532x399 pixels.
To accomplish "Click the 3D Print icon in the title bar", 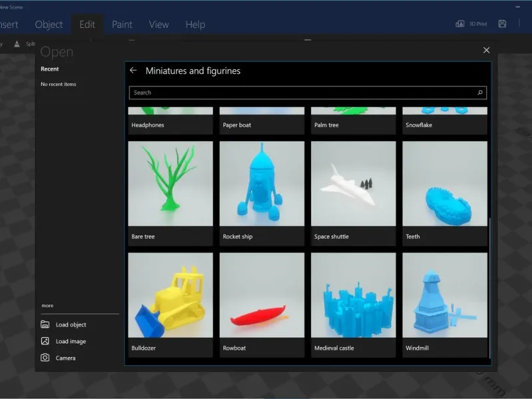I will coord(460,24).
